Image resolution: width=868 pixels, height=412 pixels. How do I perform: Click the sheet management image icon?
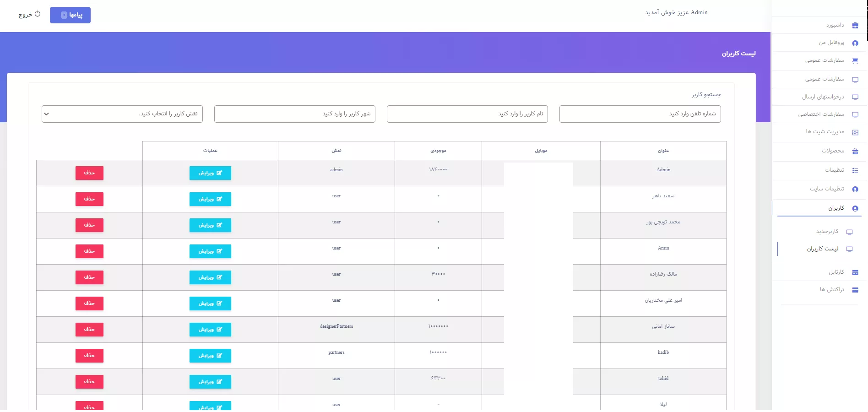(855, 132)
